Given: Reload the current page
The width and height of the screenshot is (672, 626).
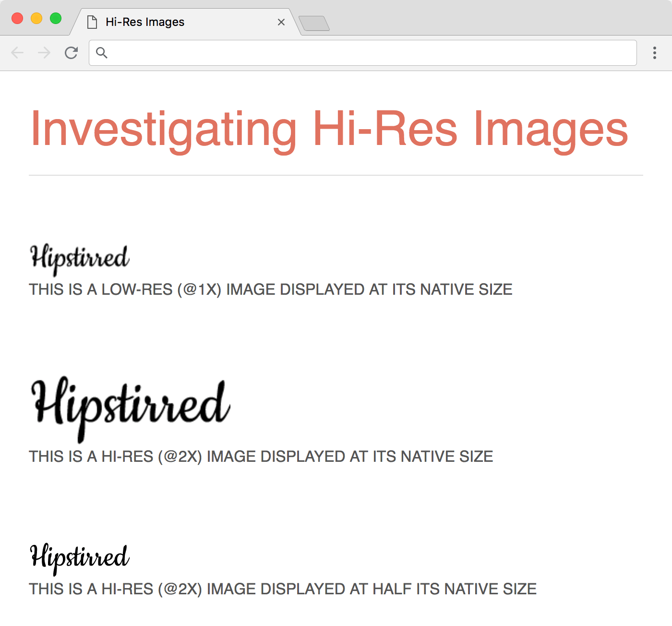Looking at the screenshot, I should 71,53.
